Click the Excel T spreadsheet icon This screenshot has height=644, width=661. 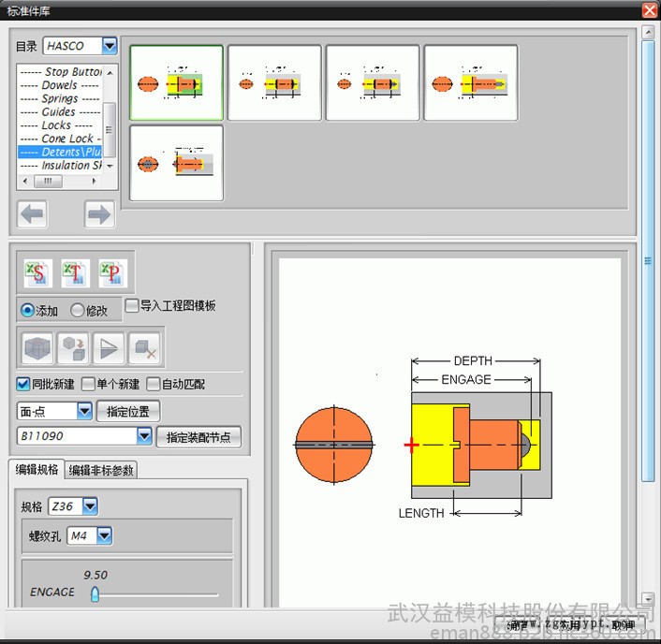click(x=75, y=273)
